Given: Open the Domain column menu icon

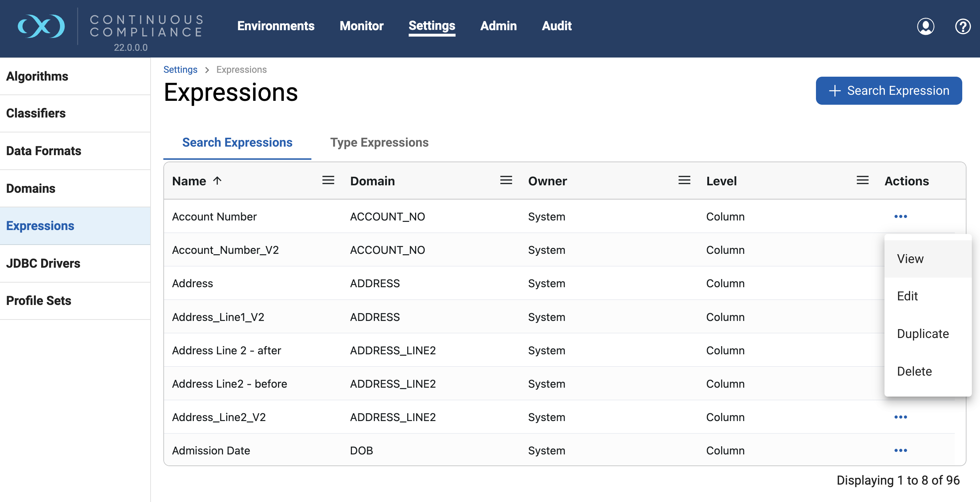Looking at the screenshot, I should (x=506, y=180).
